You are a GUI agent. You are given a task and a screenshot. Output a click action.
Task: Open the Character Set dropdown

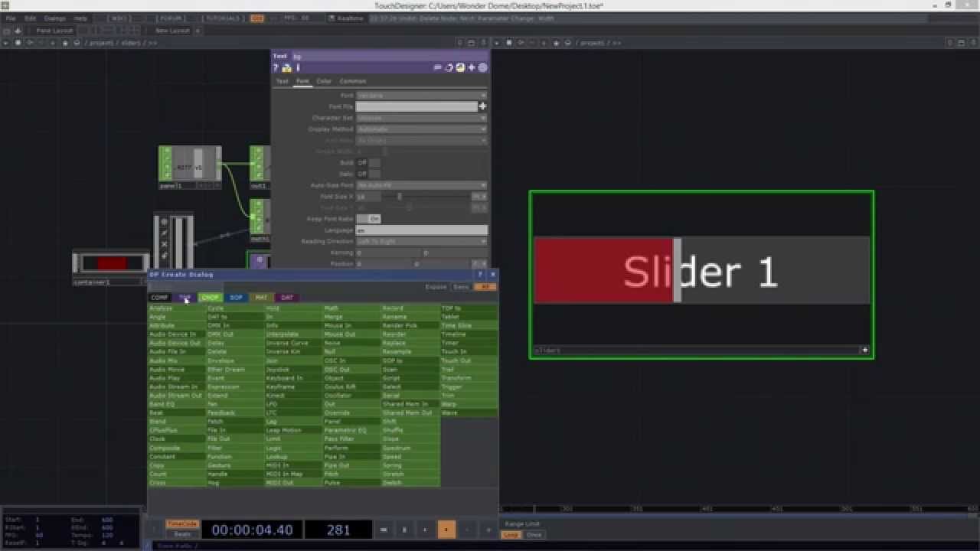tap(421, 118)
